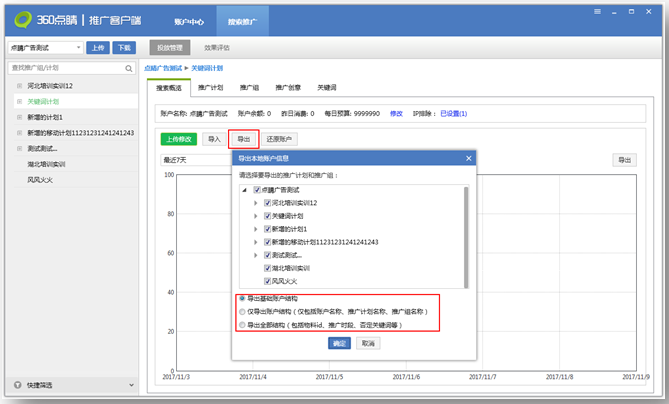This screenshot has height=404, width=669.
Task: Click the 快捷筛选 help icon
Action: (17, 384)
